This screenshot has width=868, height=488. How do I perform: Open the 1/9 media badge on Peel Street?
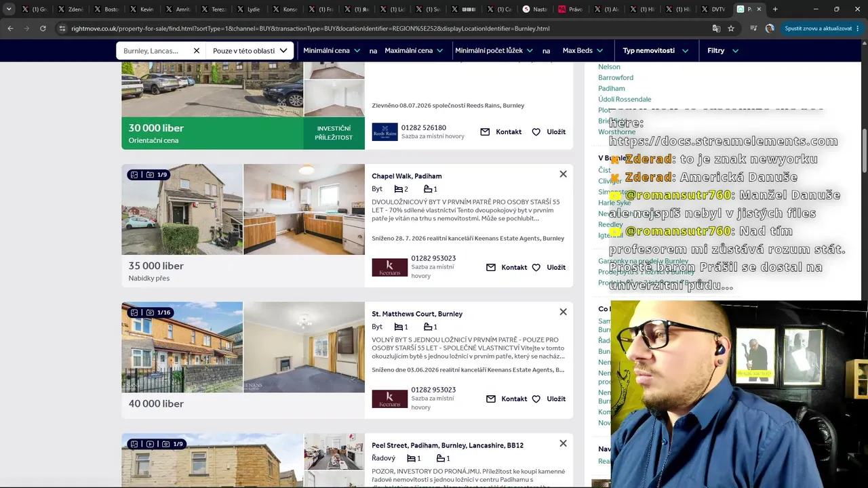point(157,444)
